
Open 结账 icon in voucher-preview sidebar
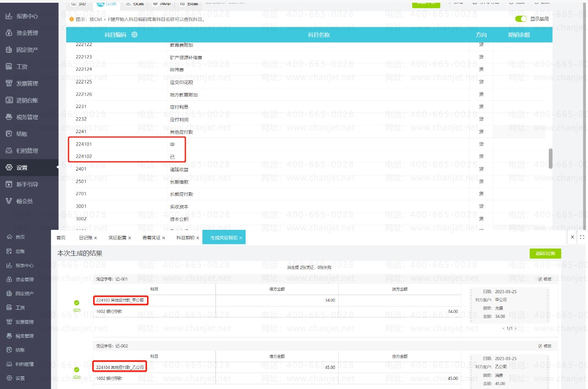tap(9, 350)
